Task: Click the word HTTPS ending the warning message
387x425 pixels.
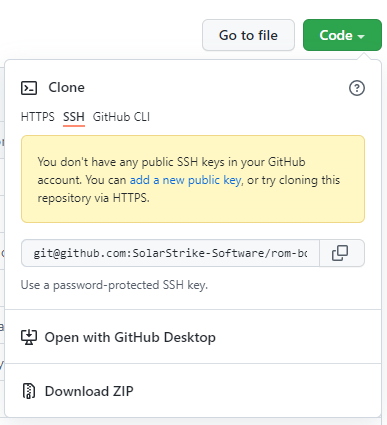Action: tap(130, 198)
